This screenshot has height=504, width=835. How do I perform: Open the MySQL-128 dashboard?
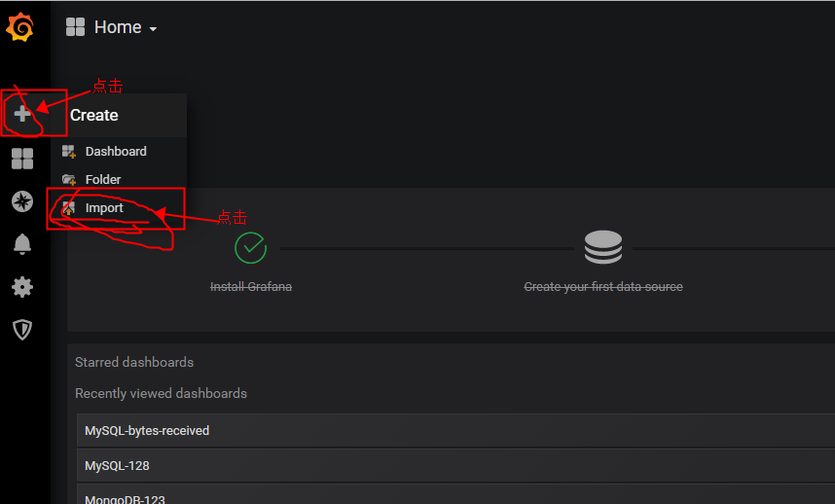pos(455,465)
